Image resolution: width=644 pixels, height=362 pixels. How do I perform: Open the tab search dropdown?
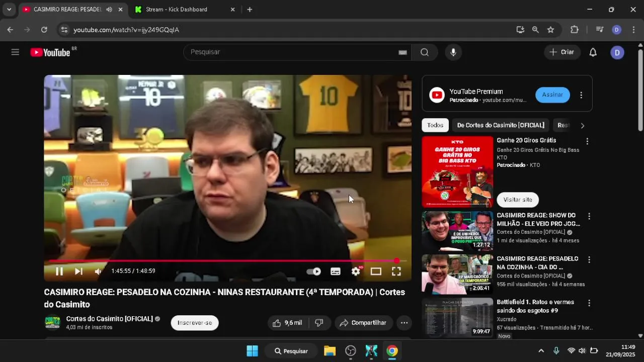tap(9, 10)
